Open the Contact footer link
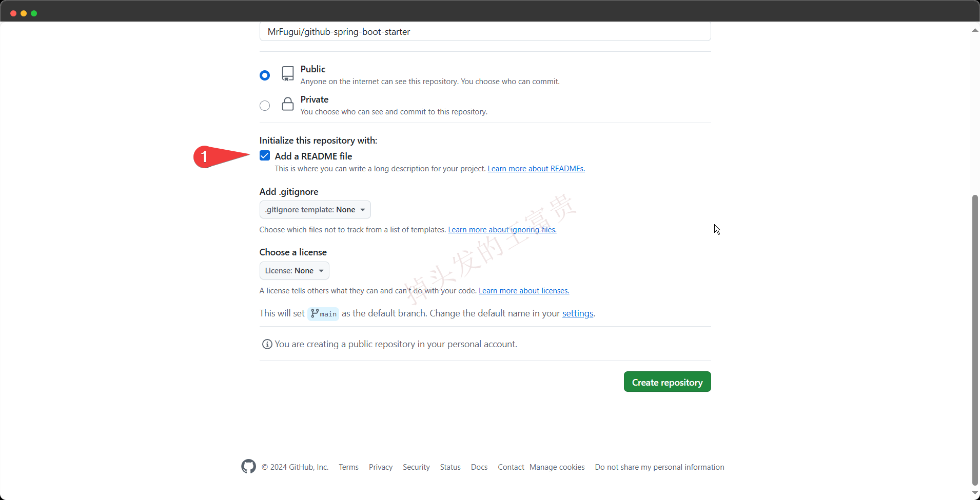The width and height of the screenshot is (980, 500). click(511, 467)
